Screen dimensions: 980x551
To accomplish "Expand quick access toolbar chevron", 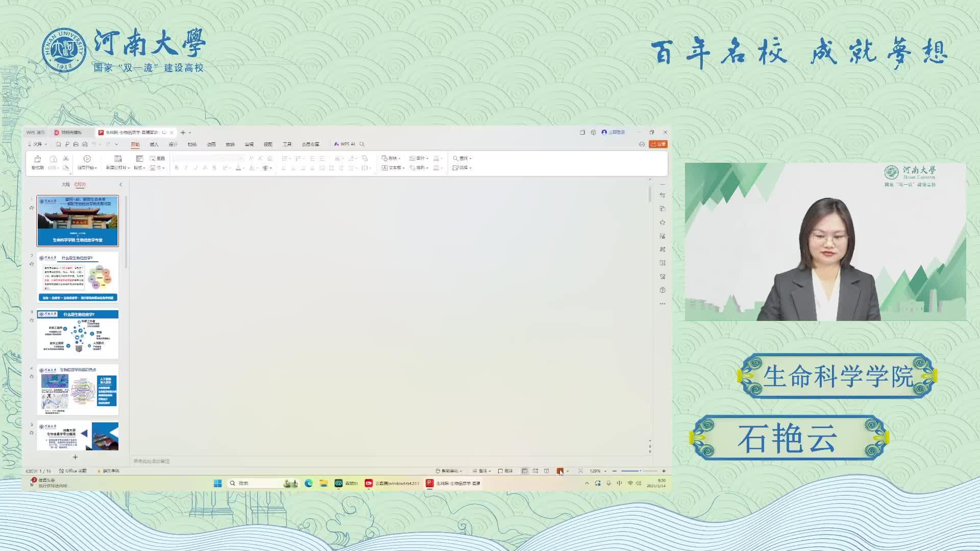I will point(116,144).
